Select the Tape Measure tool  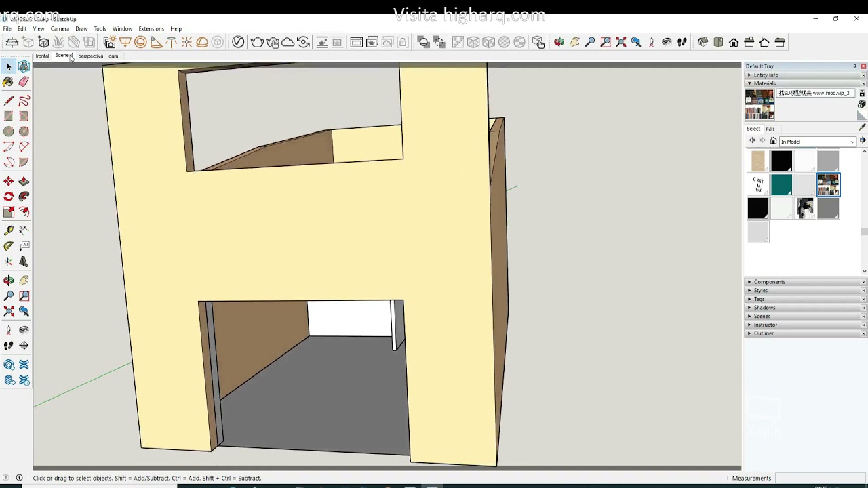tap(9, 230)
